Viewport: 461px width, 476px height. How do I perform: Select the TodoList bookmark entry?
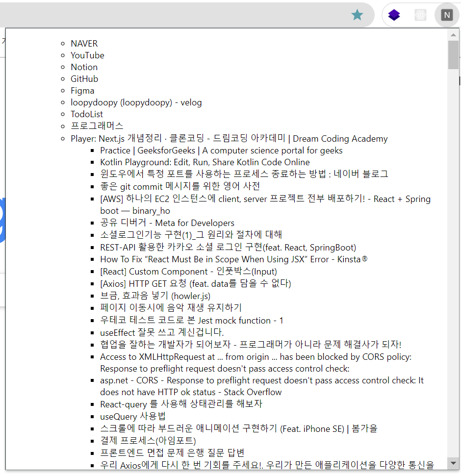pyautogui.click(x=87, y=114)
